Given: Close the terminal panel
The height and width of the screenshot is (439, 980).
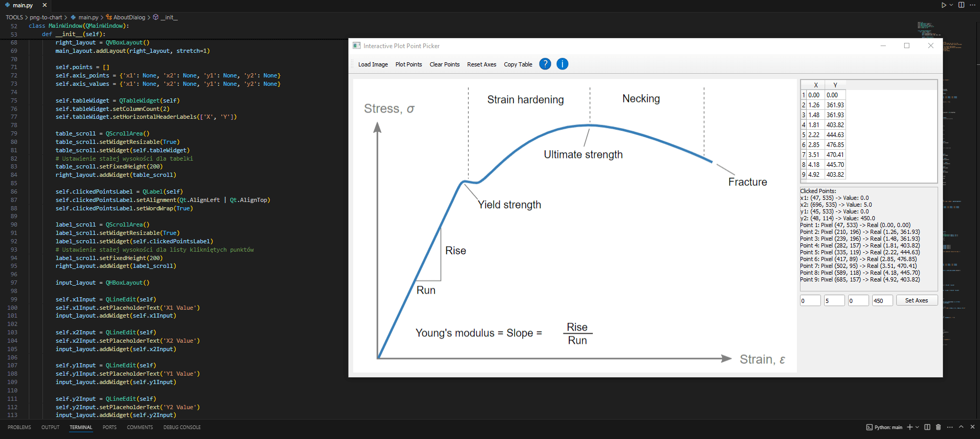Looking at the screenshot, I should pyautogui.click(x=973, y=427).
